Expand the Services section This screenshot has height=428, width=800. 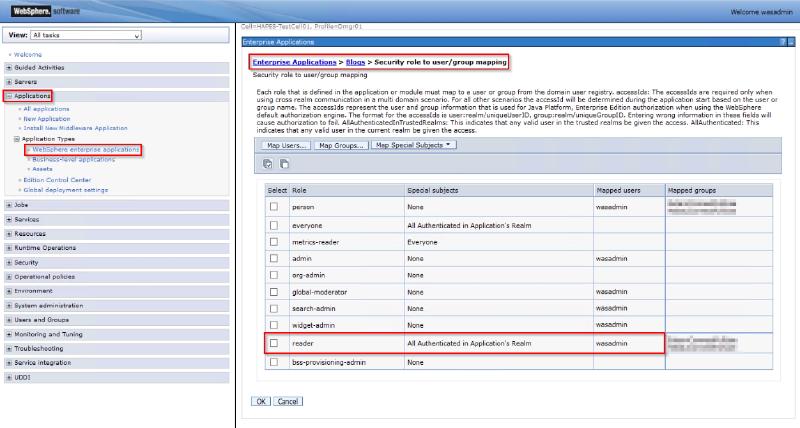[9, 219]
